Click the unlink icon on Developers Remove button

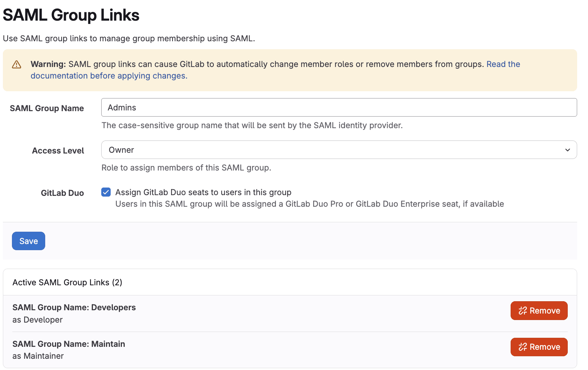[x=522, y=311]
